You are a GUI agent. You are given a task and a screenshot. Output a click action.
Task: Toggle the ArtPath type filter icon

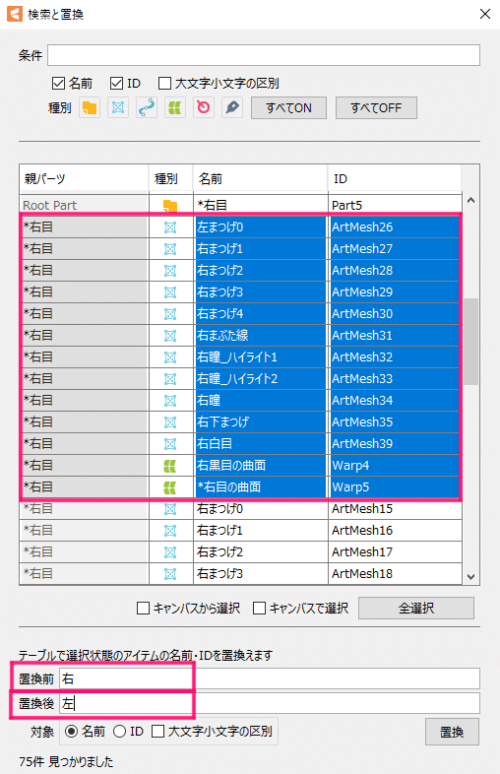tap(147, 108)
